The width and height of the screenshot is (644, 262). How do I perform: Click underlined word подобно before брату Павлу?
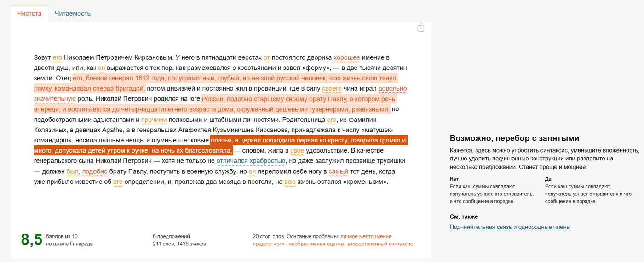(x=95, y=171)
